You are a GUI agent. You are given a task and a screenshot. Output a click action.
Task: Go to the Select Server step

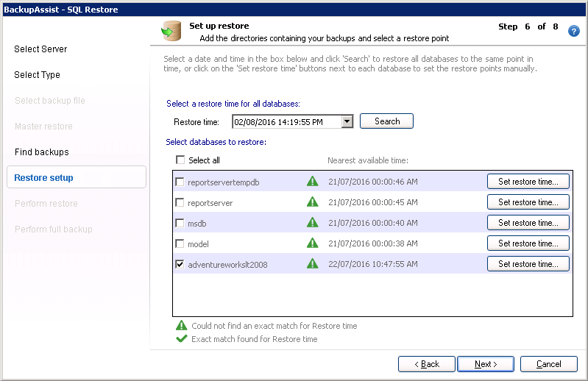pyautogui.click(x=40, y=49)
